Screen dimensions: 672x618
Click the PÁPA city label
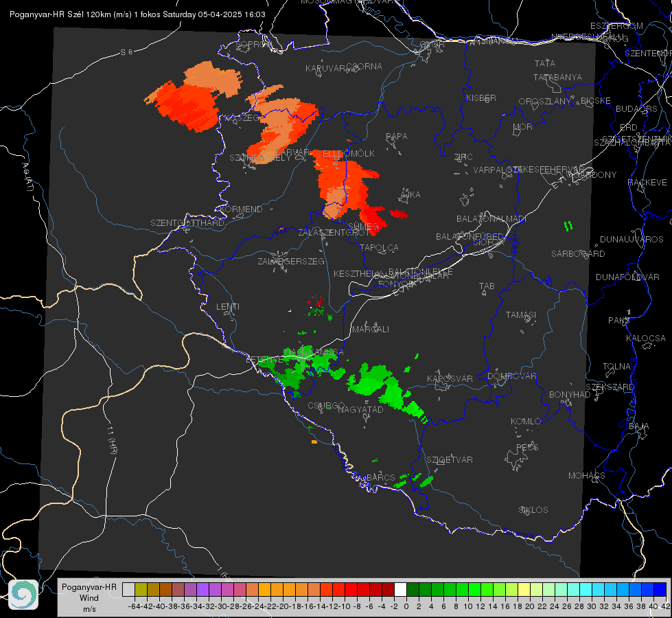coord(397,137)
